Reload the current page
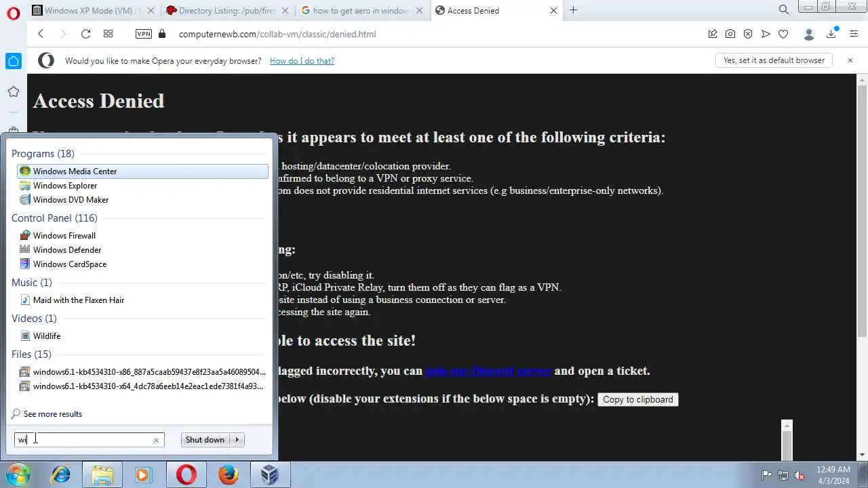The width and height of the screenshot is (868, 488). pyautogui.click(x=85, y=34)
